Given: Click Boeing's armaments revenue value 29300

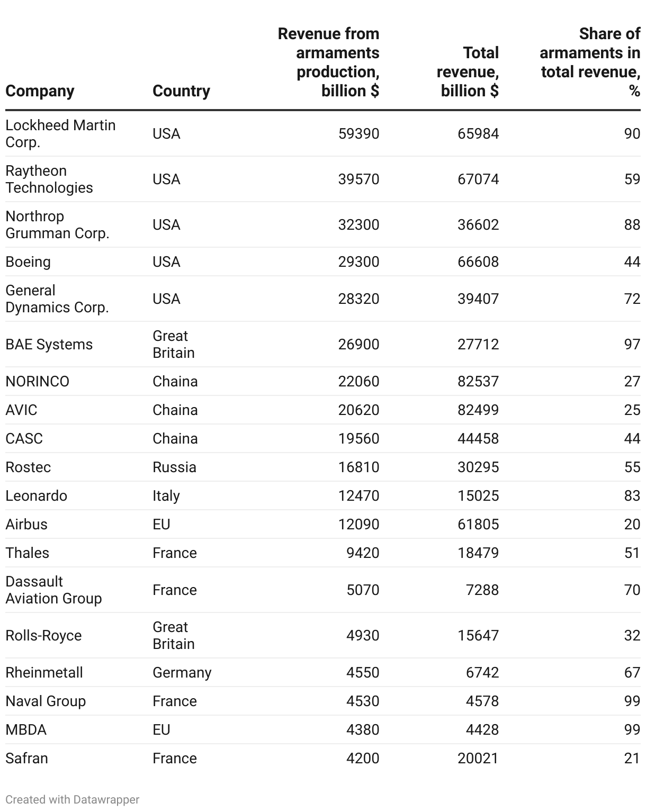Looking at the screenshot, I should [358, 262].
